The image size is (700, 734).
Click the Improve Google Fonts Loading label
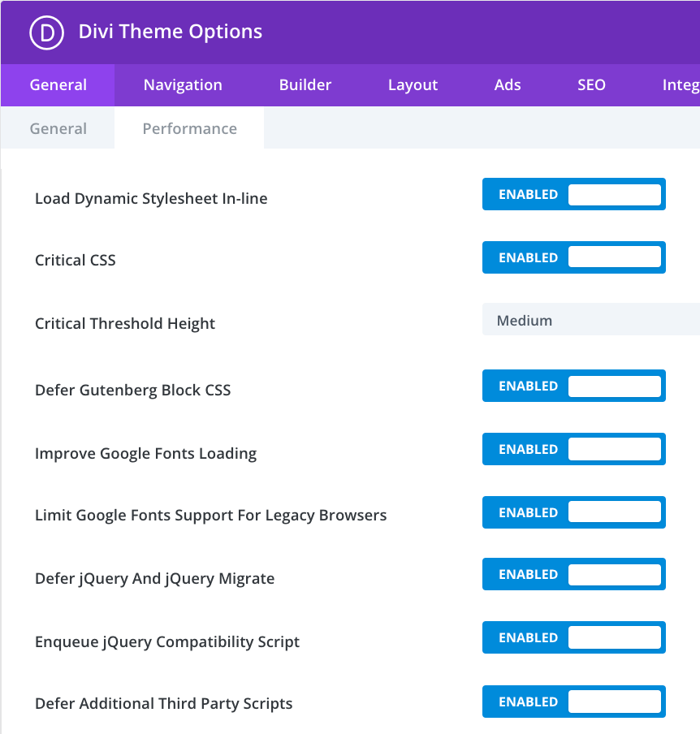click(x=145, y=453)
